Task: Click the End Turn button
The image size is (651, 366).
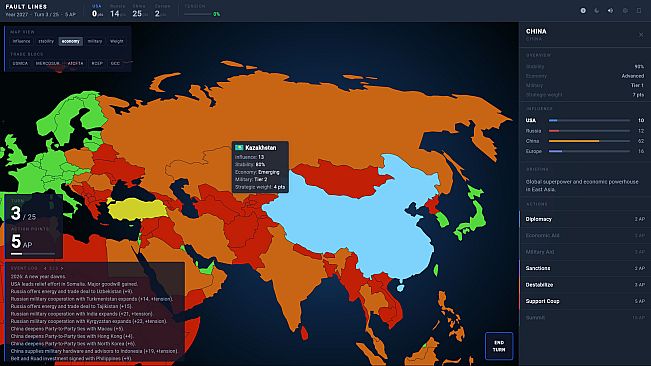Action: click(499, 346)
